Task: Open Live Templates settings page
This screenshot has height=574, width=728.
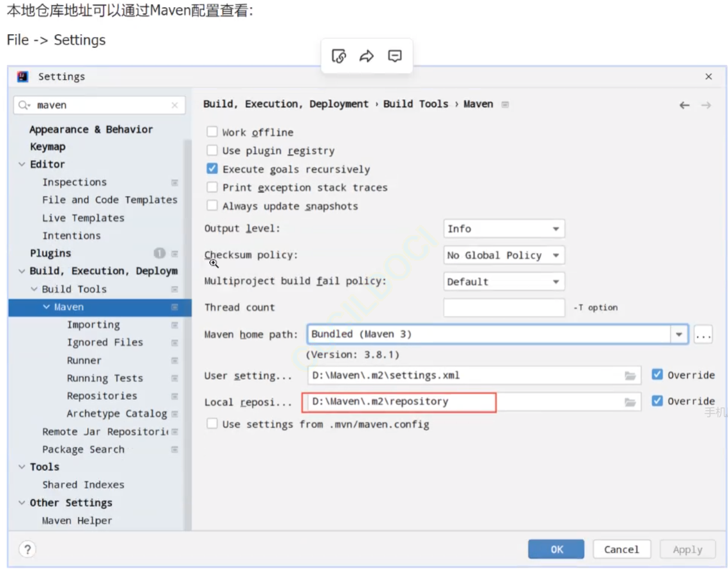Action: [x=83, y=218]
